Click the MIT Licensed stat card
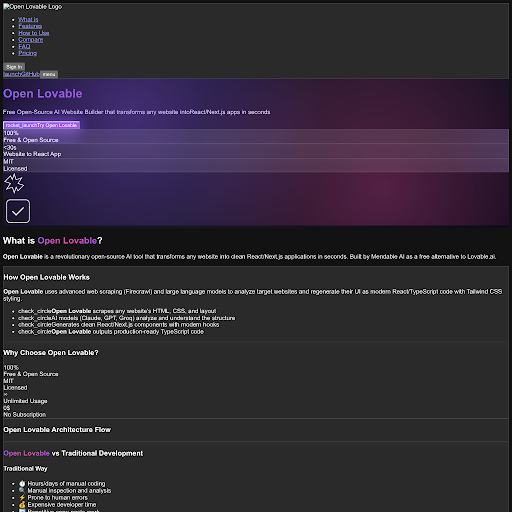Image resolution: width=512 pixels, height=512 pixels. (x=256, y=165)
